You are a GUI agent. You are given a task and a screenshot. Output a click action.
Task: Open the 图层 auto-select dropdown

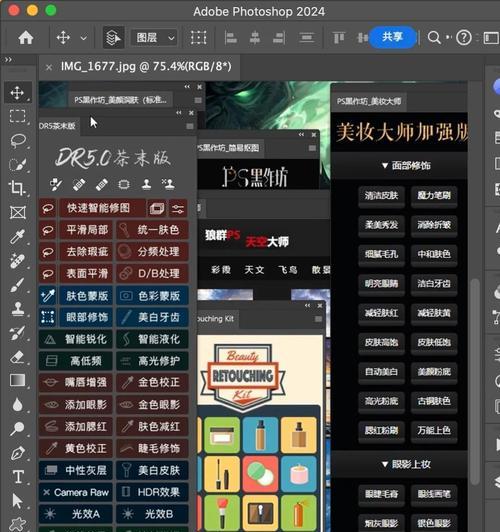point(154,38)
